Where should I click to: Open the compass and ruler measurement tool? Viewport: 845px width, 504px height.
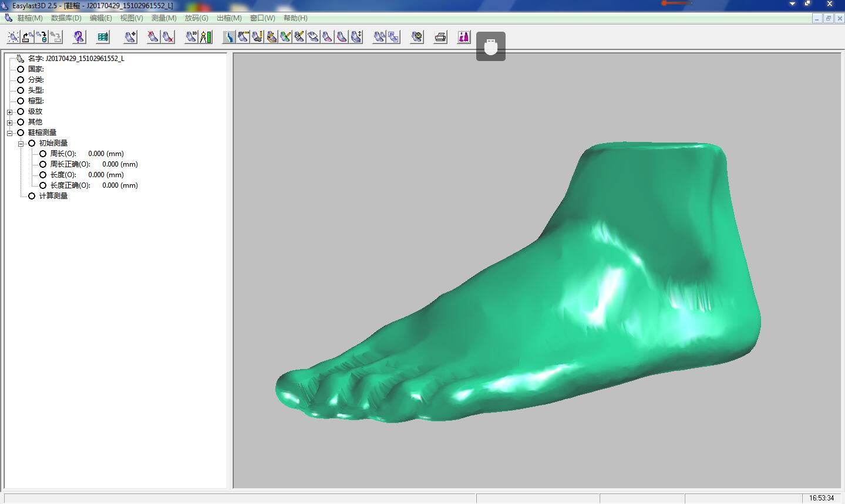tap(206, 37)
